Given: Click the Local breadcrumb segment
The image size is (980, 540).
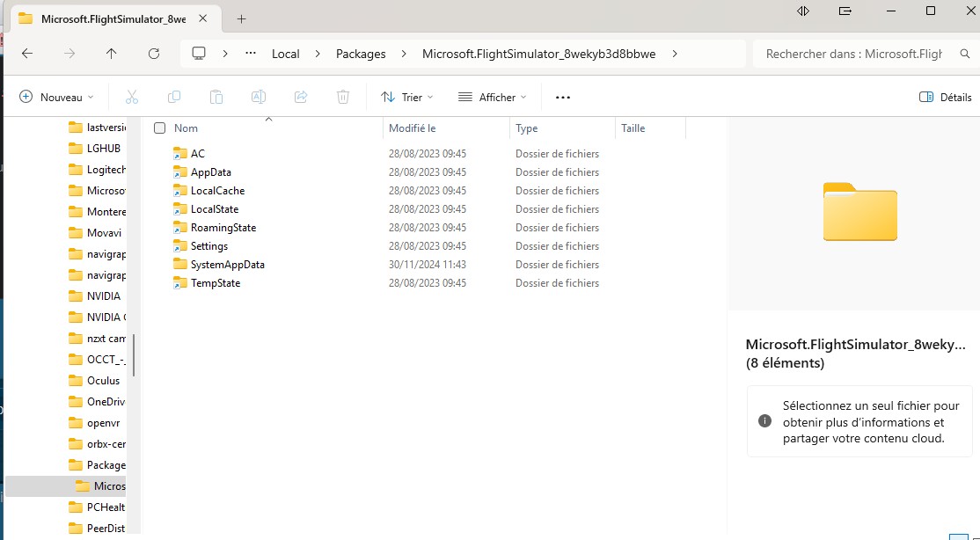Looking at the screenshot, I should 286,54.
